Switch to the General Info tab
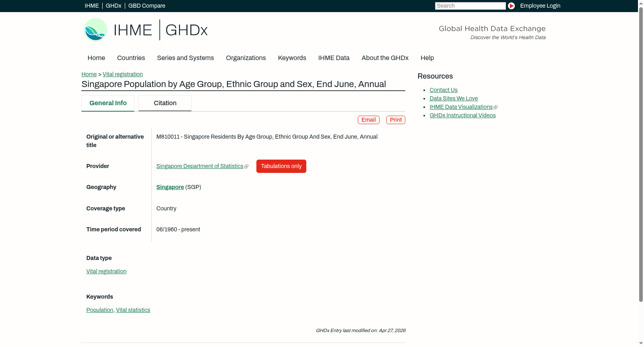This screenshot has width=644, height=347. pyautogui.click(x=108, y=103)
